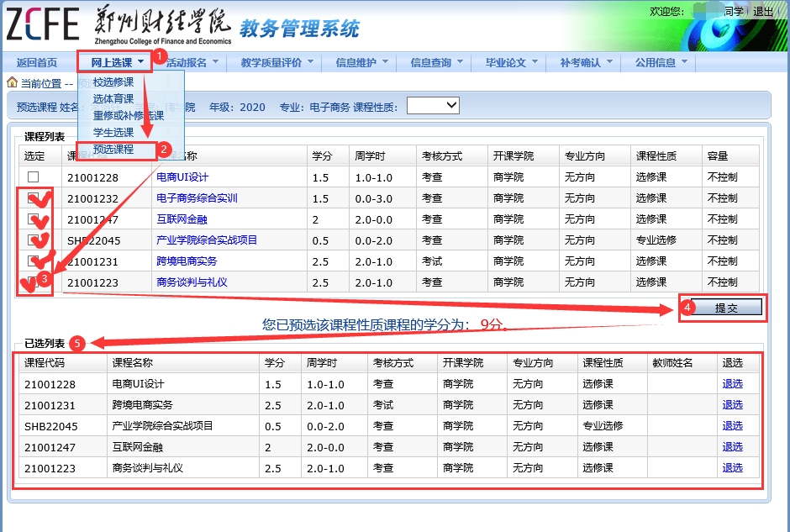
Task: Toggle the checkbox for course 21001231
Action: 34,261
